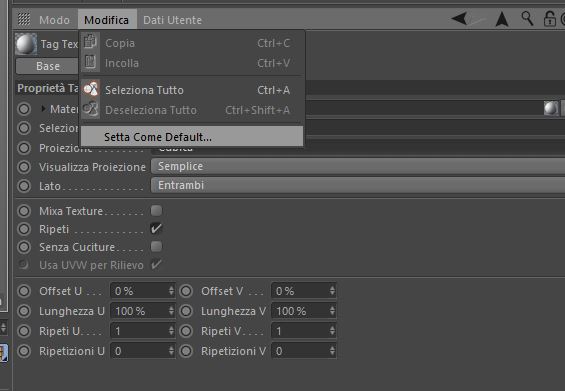Image resolution: width=565 pixels, height=391 pixels.
Task: Open the magnifier search icon
Action: click(x=527, y=18)
